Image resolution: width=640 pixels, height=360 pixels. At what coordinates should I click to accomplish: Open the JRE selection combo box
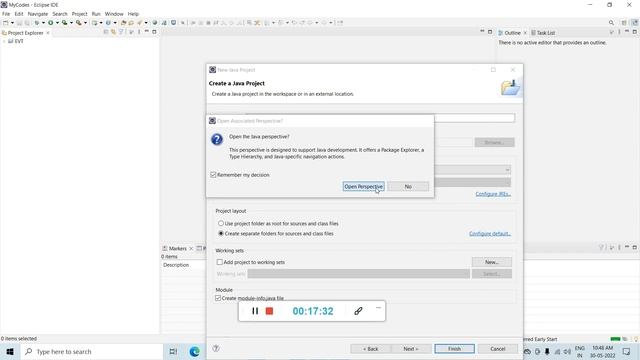[x=472, y=169]
